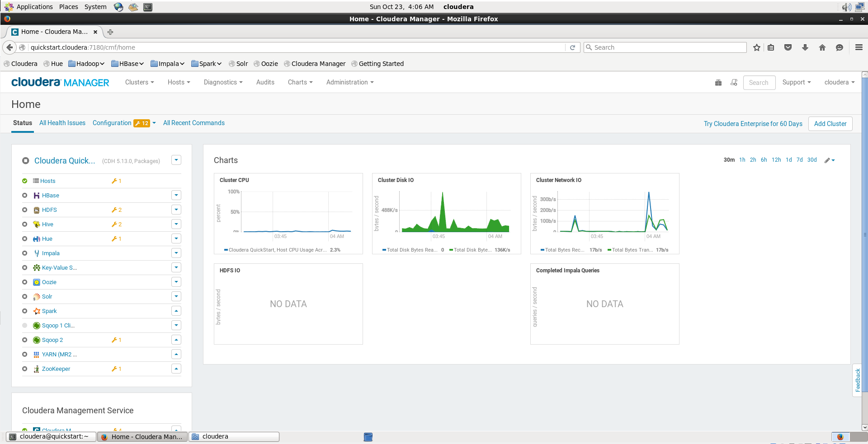The height and width of the screenshot is (444, 868).
Task: Open the Feedback side tab
Action: 858,380
